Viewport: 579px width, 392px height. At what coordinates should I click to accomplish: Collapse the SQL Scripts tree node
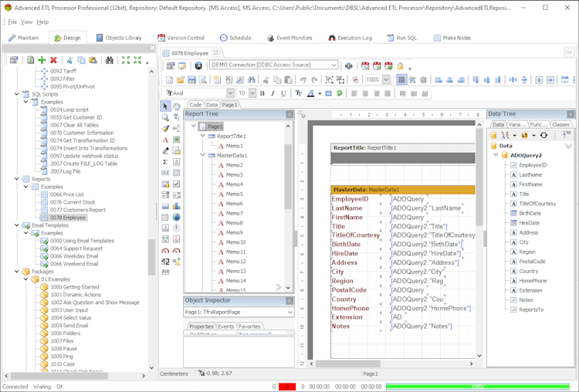click(x=17, y=94)
